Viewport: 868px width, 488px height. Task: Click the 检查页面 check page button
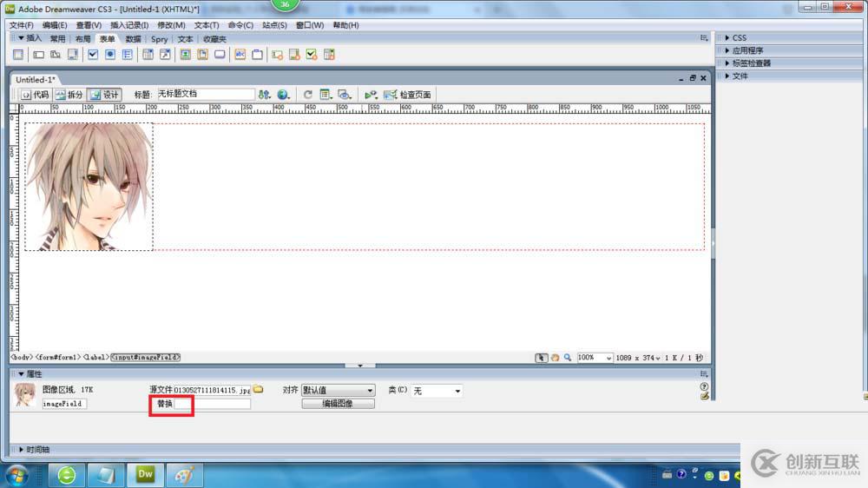click(x=407, y=95)
